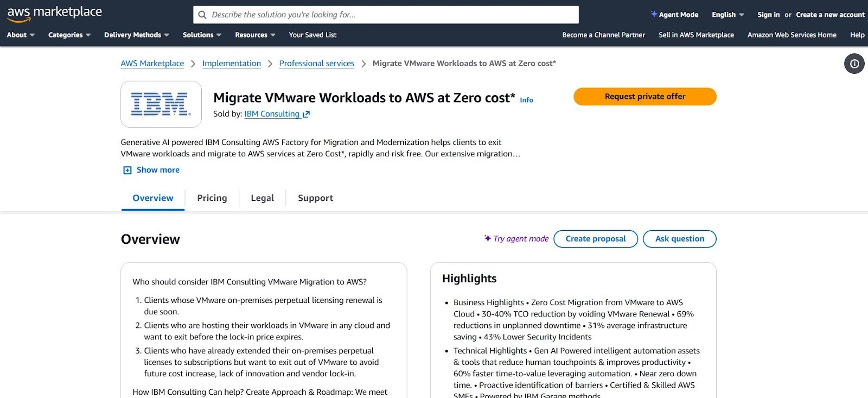Expand the Categories dropdown menu

coord(69,35)
